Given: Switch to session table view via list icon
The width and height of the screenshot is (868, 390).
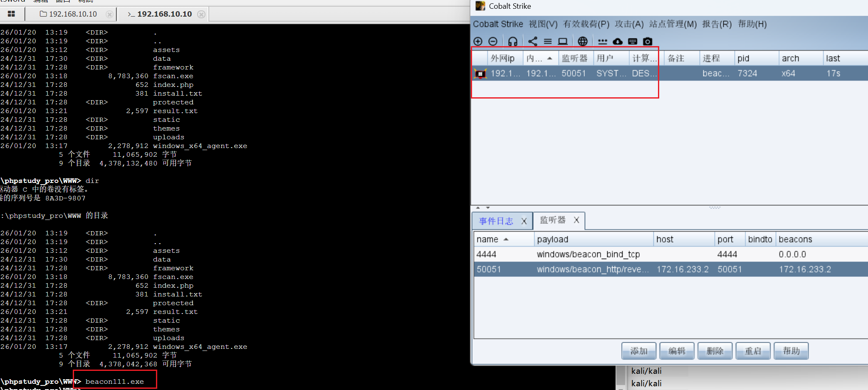Looking at the screenshot, I should point(548,41).
